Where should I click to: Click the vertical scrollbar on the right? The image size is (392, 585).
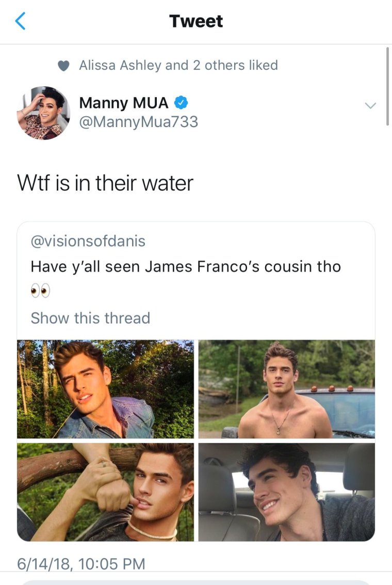(387, 86)
